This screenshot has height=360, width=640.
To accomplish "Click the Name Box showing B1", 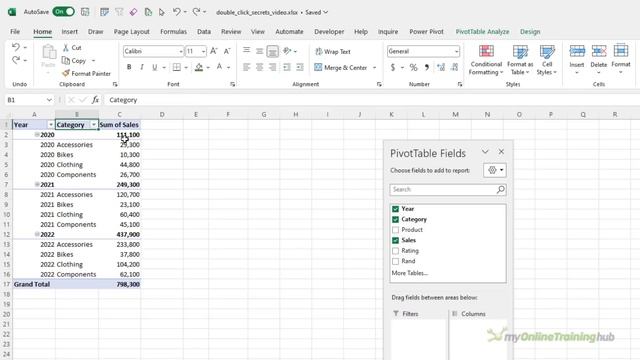I will 29,100.
